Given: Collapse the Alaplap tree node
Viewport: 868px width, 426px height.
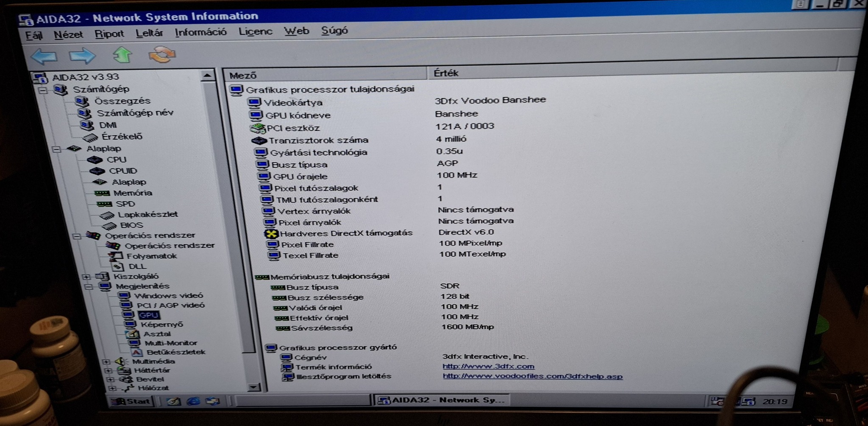Looking at the screenshot, I should pyautogui.click(x=56, y=149).
